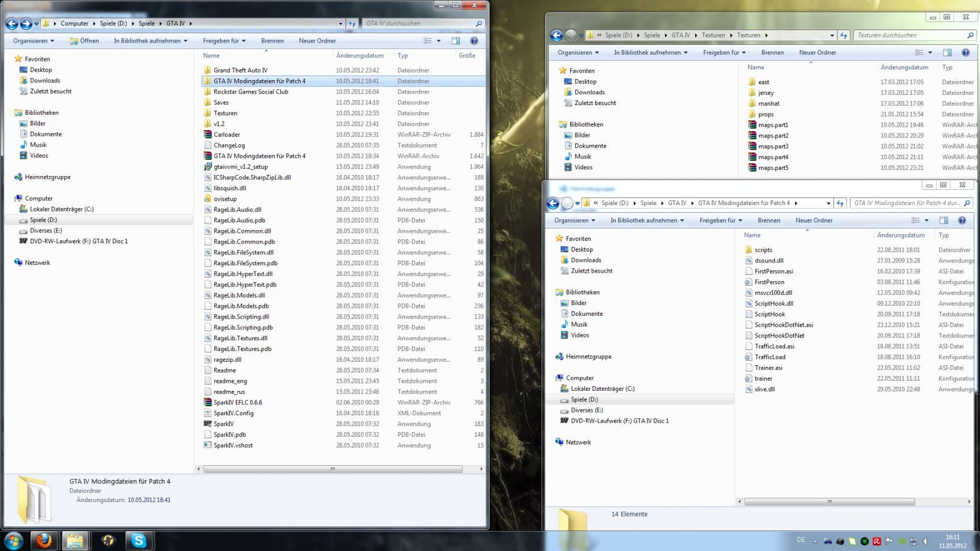Open the Organisieren dropdown in the Modingdateien window
The image size is (980, 551).
click(x=575, y=220)
